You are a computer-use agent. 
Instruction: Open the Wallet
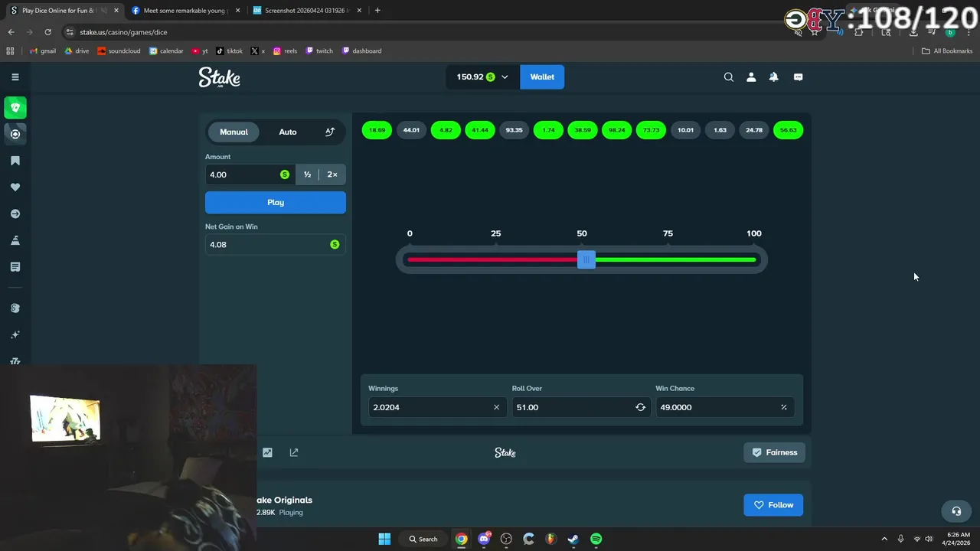tap(542, 77)
